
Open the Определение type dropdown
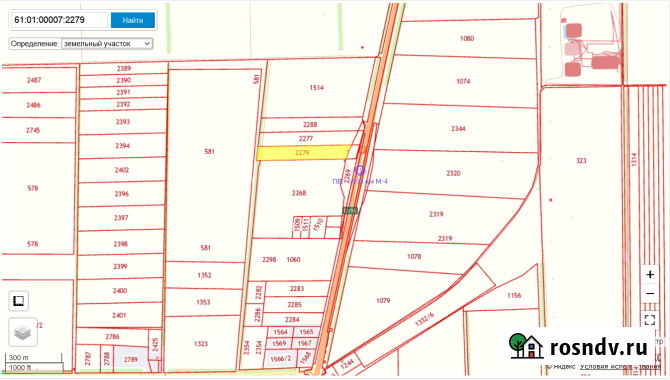(x=107, y=44)
